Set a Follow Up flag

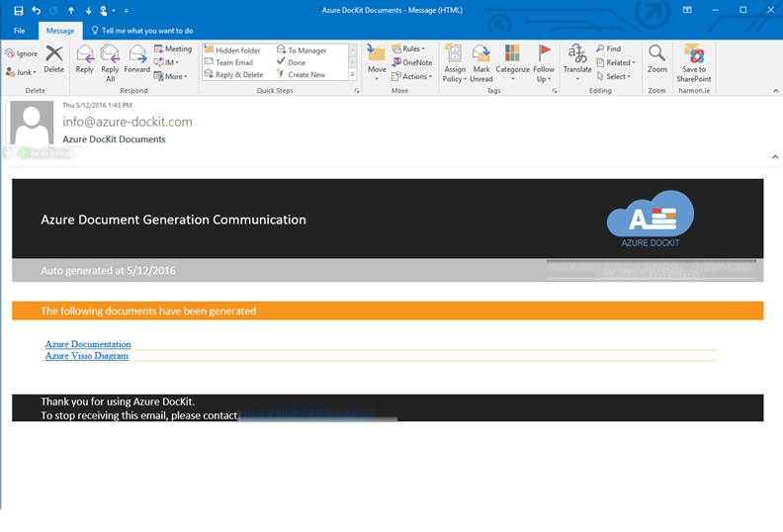[x=544, y=63]
